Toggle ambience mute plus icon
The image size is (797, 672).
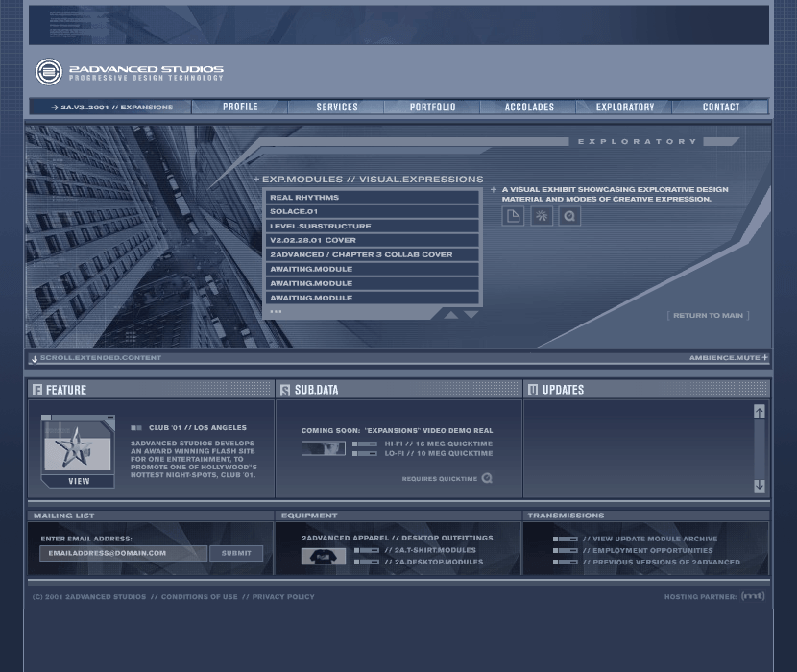765,357
